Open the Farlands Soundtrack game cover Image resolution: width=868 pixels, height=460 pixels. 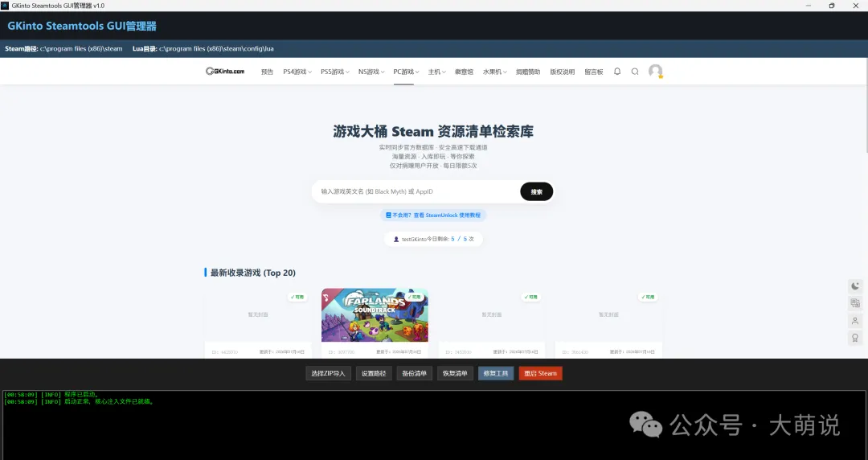click(x=375, y=314)
